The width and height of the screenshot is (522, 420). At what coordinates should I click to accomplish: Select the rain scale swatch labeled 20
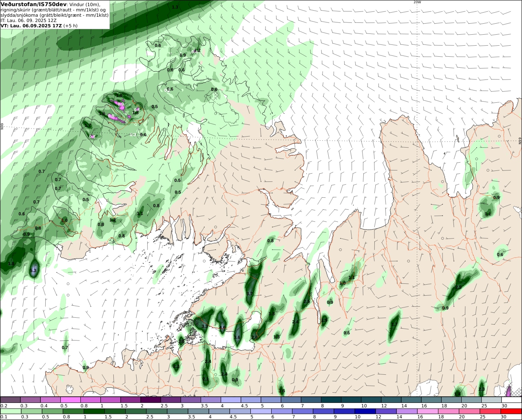[469, 411]
